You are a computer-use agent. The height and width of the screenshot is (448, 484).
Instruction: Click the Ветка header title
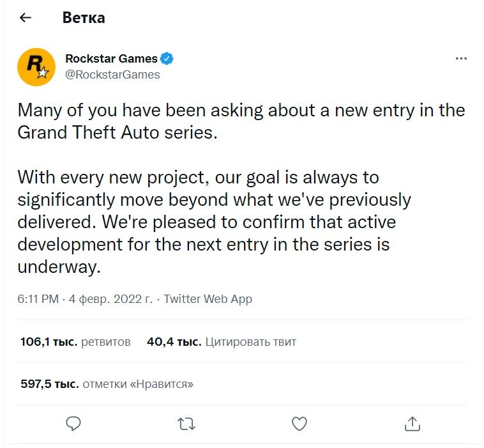coord(84,18)
